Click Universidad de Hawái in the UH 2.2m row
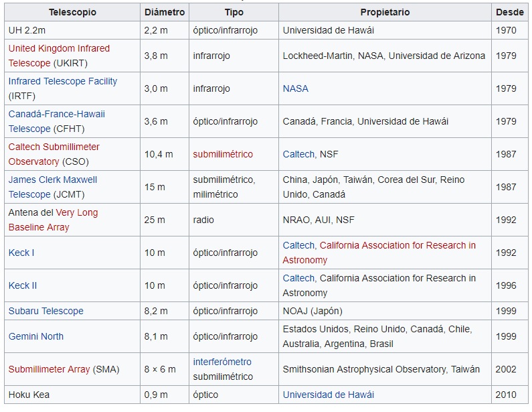Screen dimensions: 532x412 coord(385,30)
